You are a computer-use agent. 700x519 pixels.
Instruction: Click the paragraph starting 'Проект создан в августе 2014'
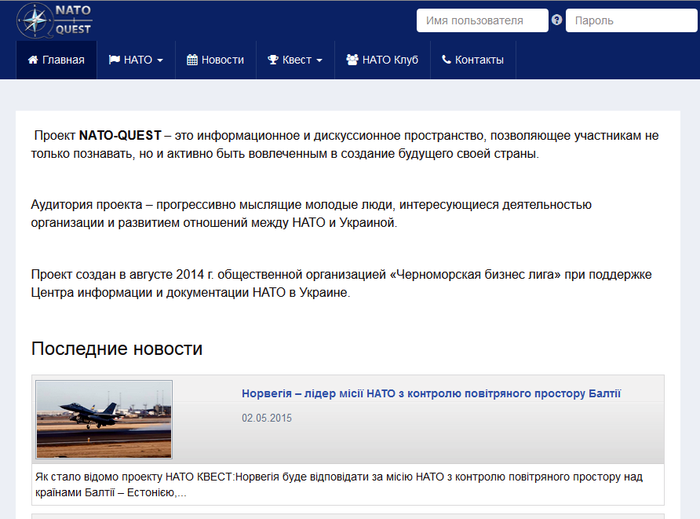point(342,283)
